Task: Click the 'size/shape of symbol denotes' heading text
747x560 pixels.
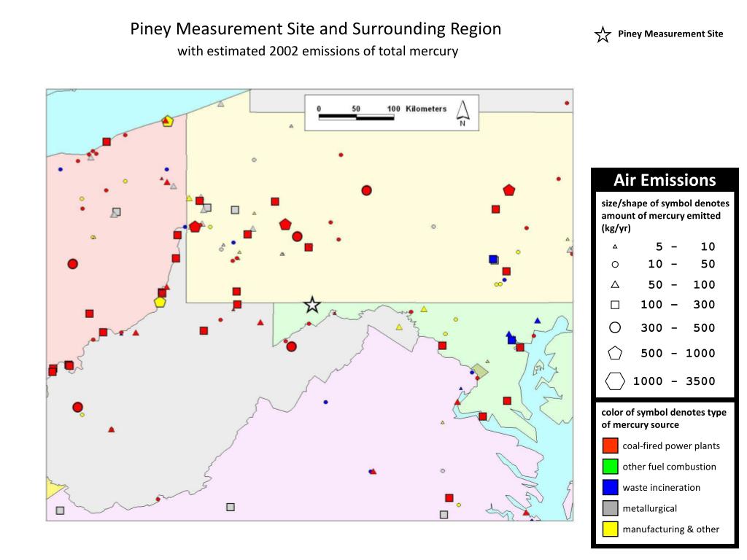Action: click(665, 203)
